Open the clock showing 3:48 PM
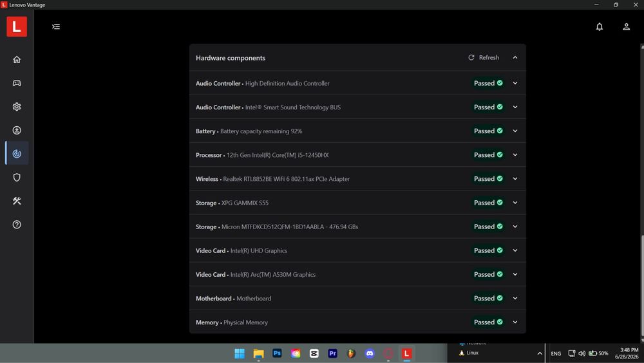644x363 pixels. click(x=627, y=353)
